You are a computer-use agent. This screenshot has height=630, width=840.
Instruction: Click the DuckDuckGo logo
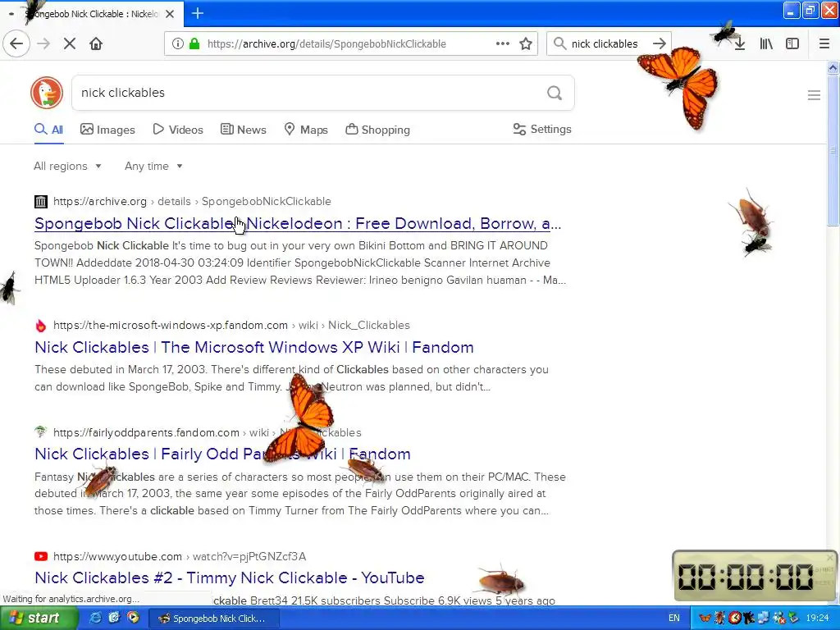pyautogui.click(x=47, y=93)
